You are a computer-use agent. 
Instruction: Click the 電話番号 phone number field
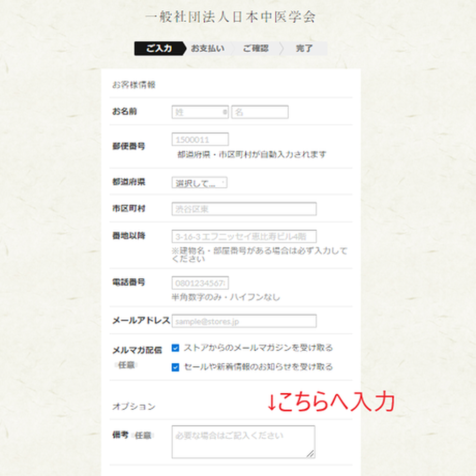click(x=200, y=283)
